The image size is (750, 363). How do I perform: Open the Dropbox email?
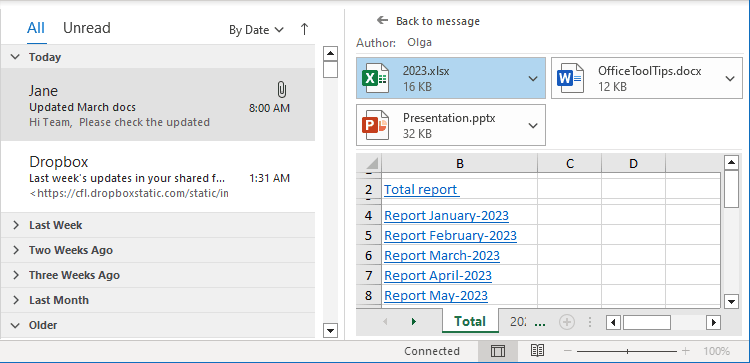coord(158,176)
